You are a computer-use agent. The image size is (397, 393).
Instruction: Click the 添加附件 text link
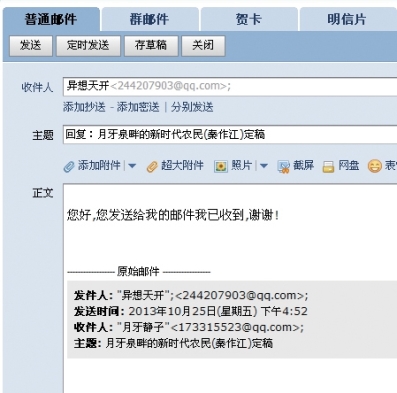[99, 165]
